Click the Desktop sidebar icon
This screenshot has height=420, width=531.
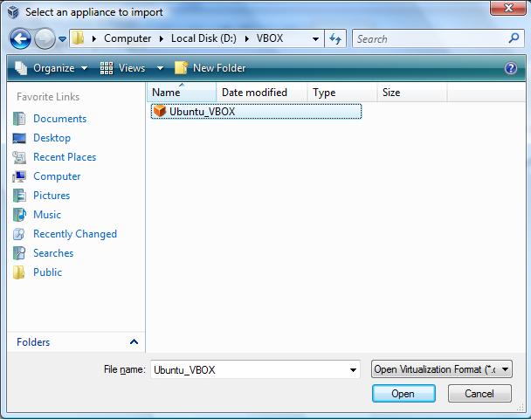point(19,138)
